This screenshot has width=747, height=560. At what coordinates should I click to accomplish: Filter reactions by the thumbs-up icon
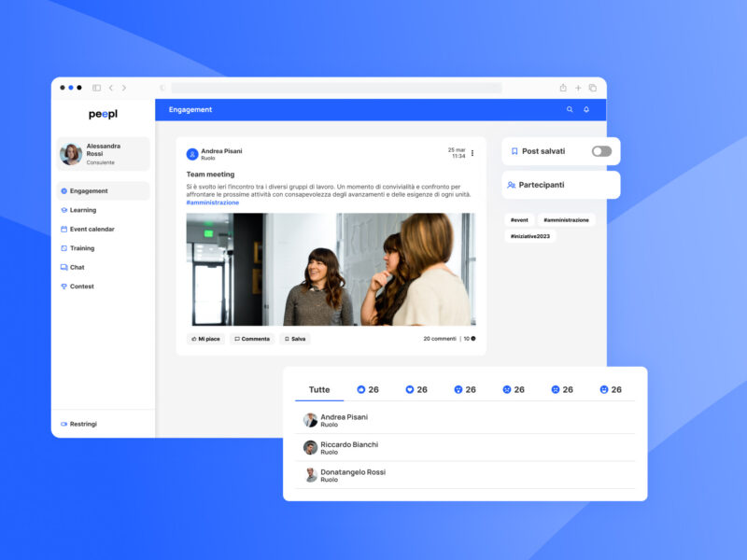[x=368, y=390]
